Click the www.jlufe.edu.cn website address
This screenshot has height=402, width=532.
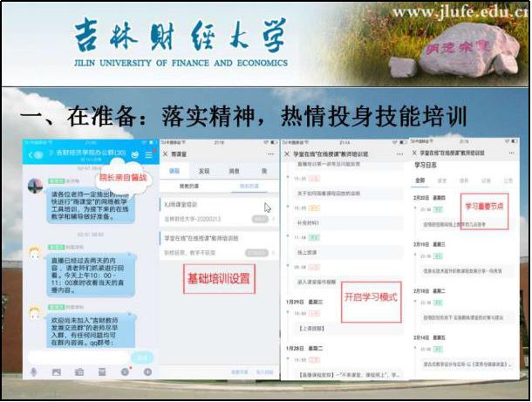coord(461,12)
